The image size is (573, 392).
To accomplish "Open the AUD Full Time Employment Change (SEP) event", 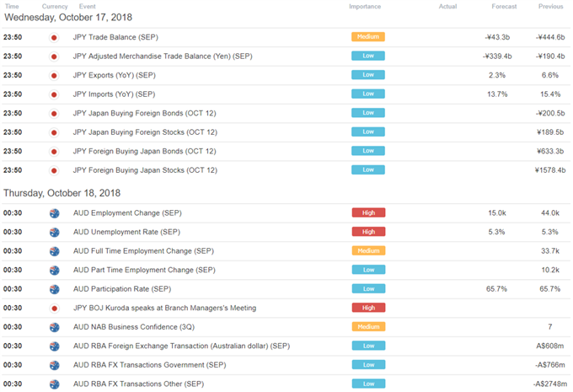I will pyautogui.click(x=143, y=251).
